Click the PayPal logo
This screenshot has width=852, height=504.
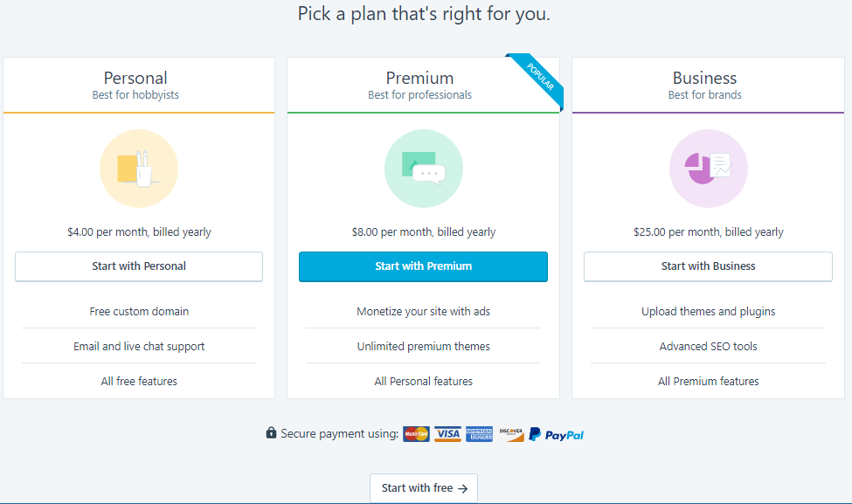(556, 434)
